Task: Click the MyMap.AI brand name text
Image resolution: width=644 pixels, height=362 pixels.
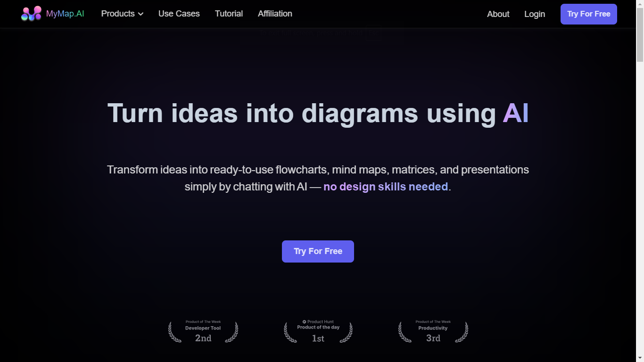Action: (65, 14)
